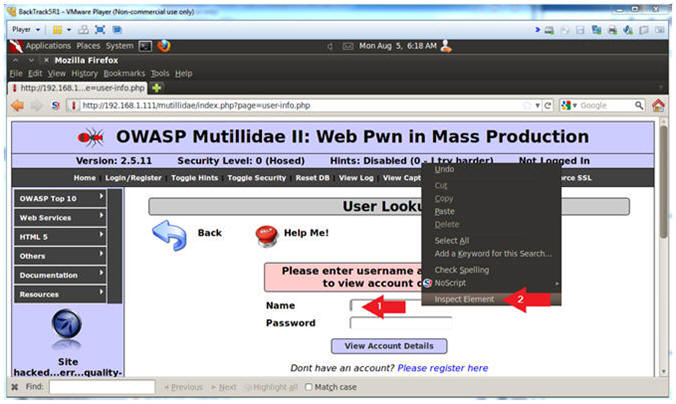
Task: Open the Firefox Tools menu
Action: click(160, 74)
